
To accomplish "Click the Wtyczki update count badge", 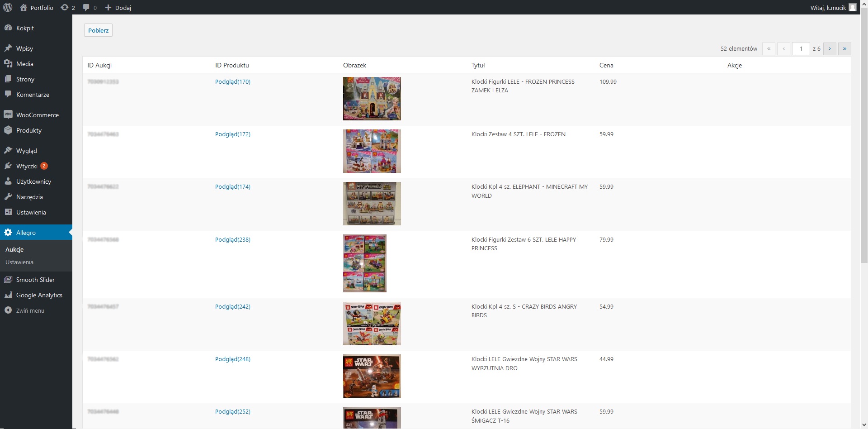I will 44,166.
